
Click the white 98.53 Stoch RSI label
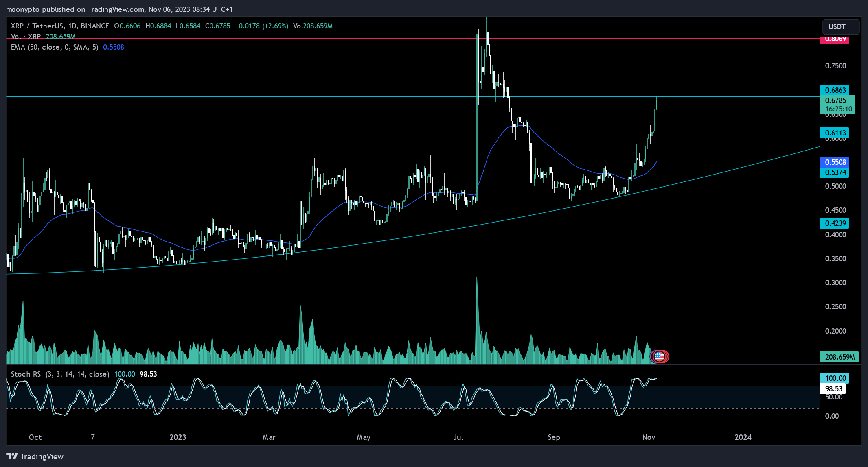tap(833, 389)
